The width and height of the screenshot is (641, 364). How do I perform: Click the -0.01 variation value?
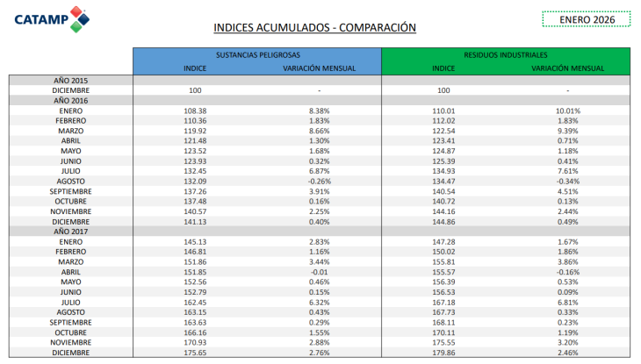[x=319, y=271]
